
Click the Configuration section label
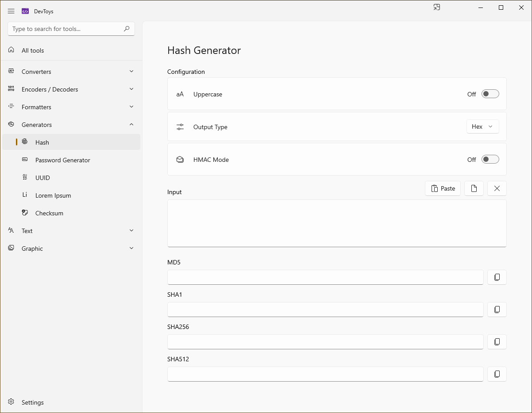(x=186, y=72)
